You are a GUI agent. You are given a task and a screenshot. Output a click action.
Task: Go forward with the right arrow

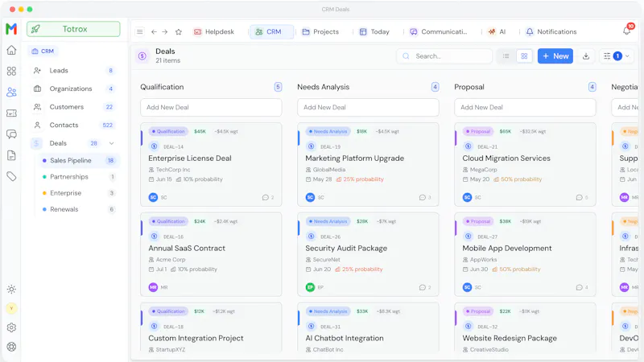pyautogui.click(x=165, y=31)
